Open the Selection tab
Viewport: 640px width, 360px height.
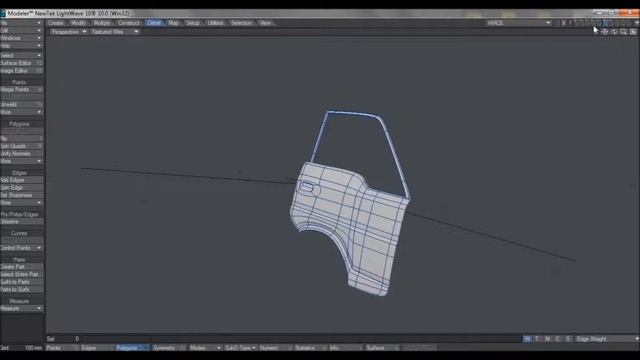click(x=242, y=23)
